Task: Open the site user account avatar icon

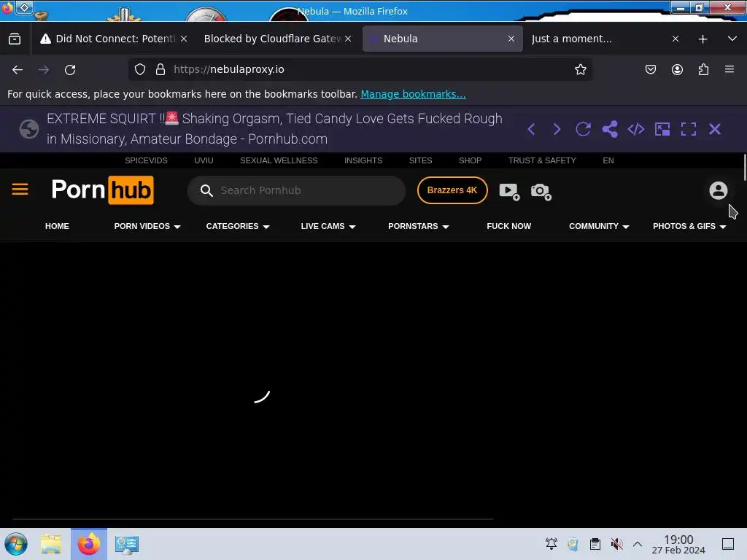Action: click(718, 190)
